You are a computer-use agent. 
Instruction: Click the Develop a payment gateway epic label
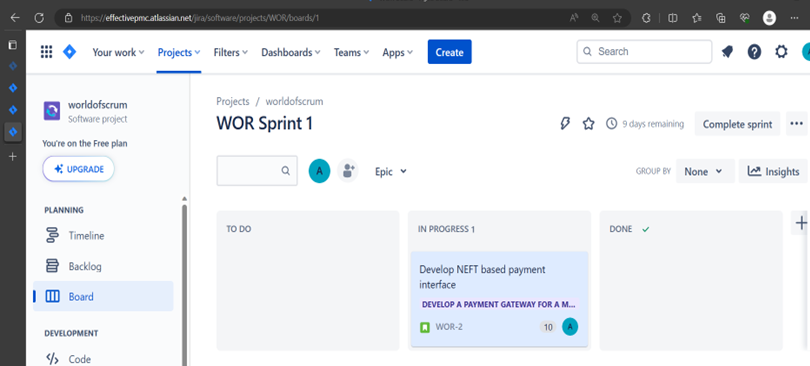(499, 304)
